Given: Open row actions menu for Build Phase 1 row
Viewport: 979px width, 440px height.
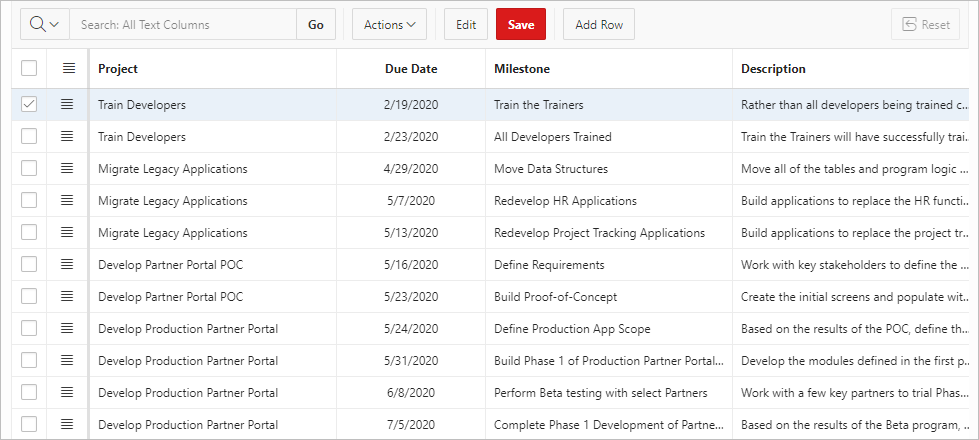Looking at the screenshot, I should pyautogui.click(x=67, y=361).
